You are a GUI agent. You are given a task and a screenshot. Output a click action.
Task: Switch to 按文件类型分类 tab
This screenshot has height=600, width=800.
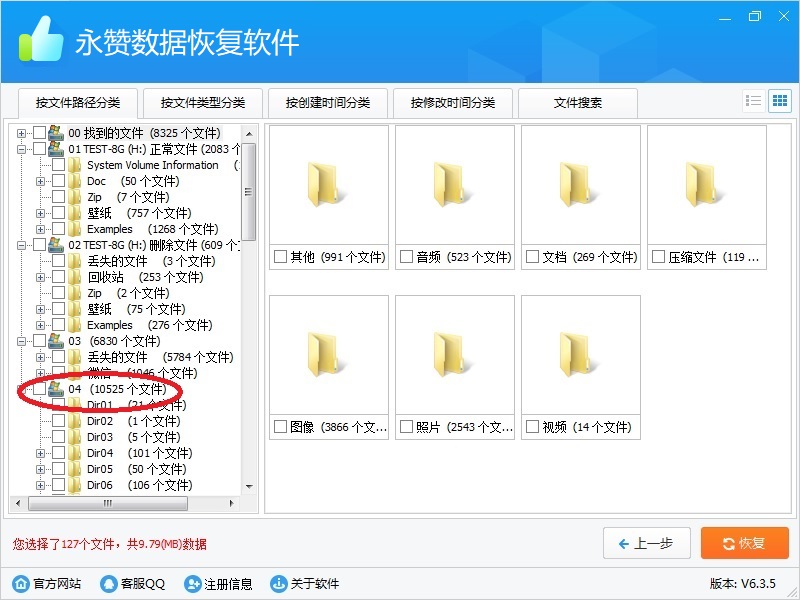pos(203,103)
